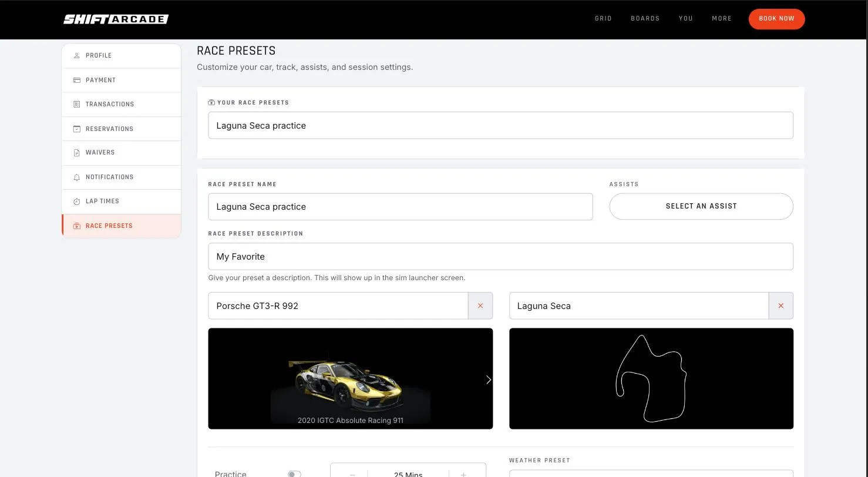Go to Transactions in the sidebar
This screenshot has height=477, width=868.
click(122, 105)
